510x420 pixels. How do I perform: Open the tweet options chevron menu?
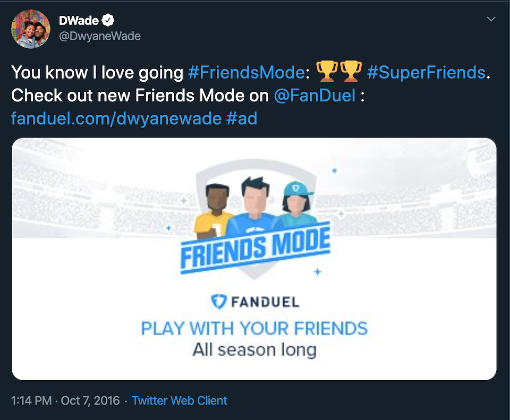tap(491, 19)
